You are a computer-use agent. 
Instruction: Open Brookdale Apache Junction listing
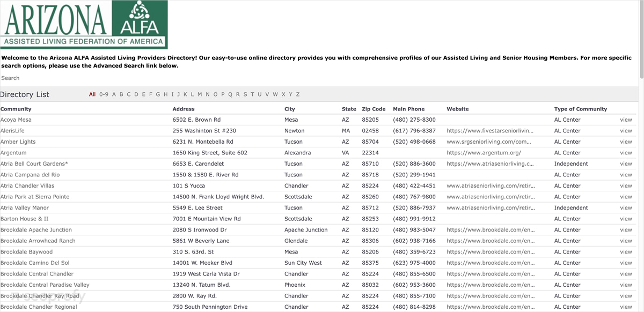[36, 229]
